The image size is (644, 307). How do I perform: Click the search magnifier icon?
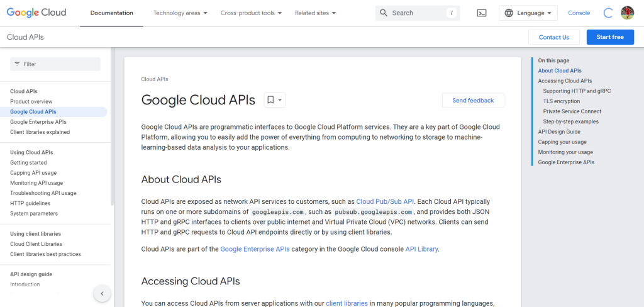pos(384,13)
